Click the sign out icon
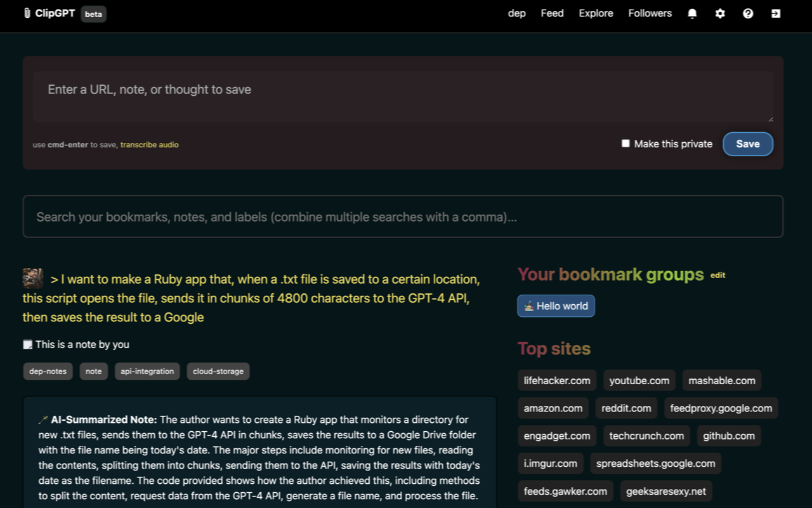 coord(776,13)
